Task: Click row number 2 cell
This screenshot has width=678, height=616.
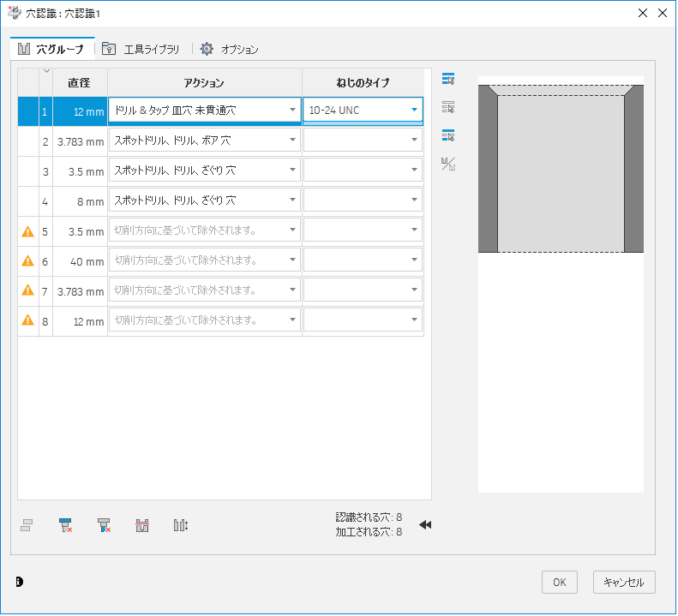Action: [45, 141]
